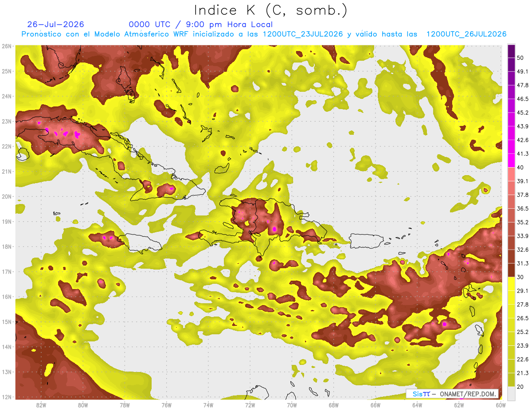
Task: Click the colorbar value '30'
Action: (x=520, y=277)
